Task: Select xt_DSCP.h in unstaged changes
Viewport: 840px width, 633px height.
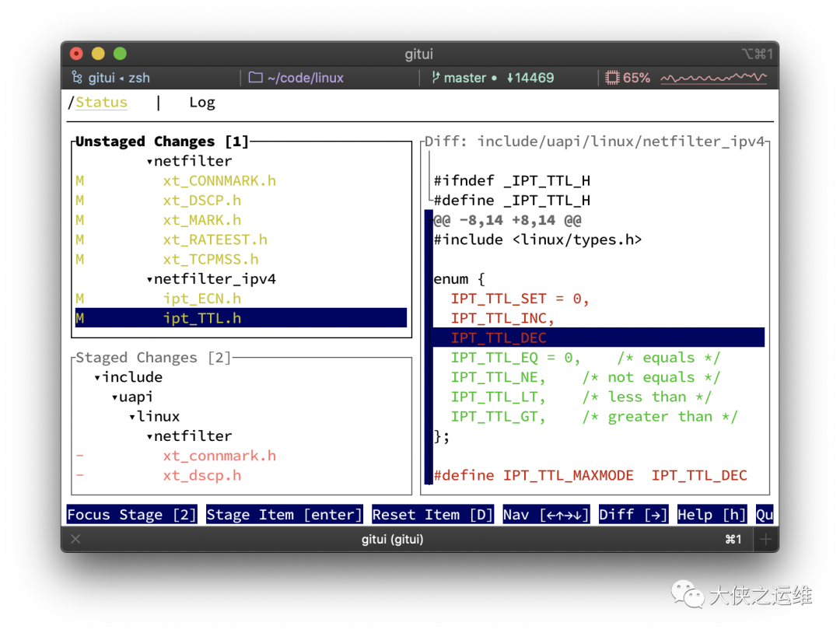Action: pos(202,201)
